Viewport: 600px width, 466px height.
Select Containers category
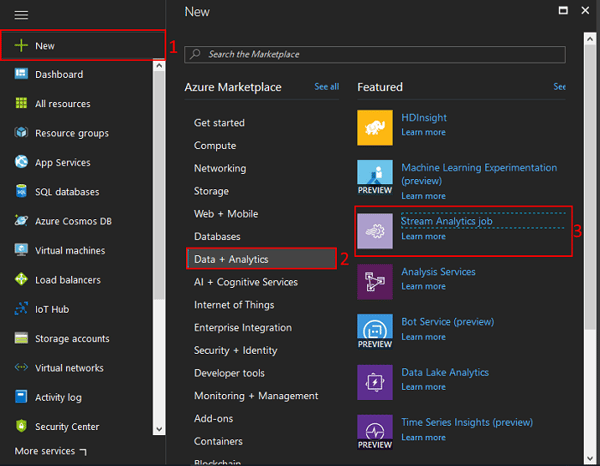point(218,441)
